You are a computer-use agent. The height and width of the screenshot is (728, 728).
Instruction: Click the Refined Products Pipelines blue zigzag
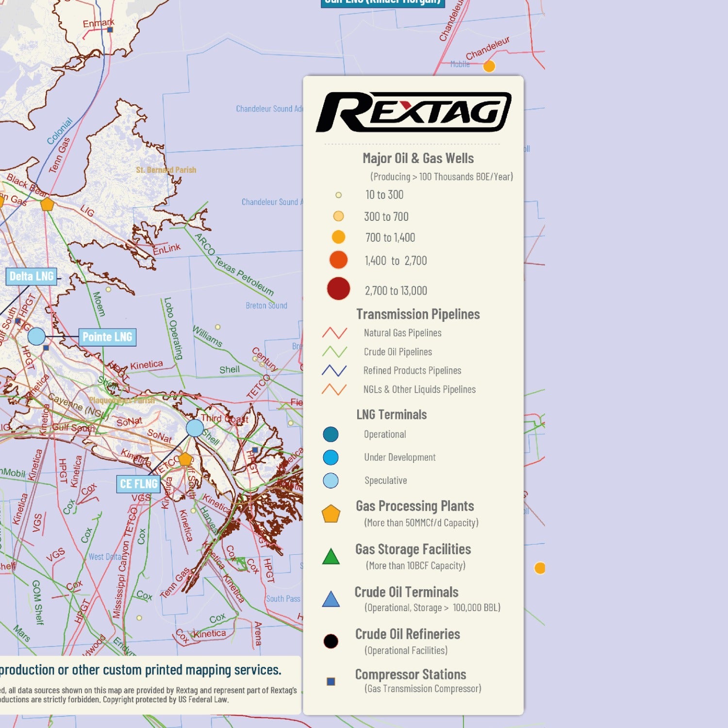click(334, 370)
